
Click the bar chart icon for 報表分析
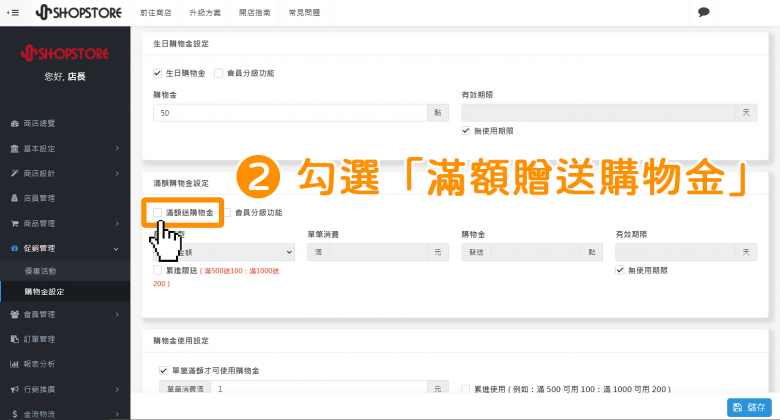point(14,364)
